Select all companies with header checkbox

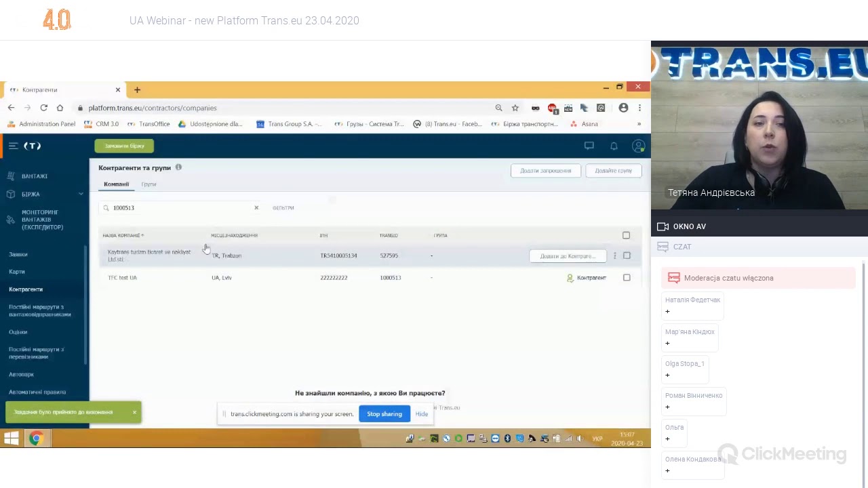[x=626, y=235]
